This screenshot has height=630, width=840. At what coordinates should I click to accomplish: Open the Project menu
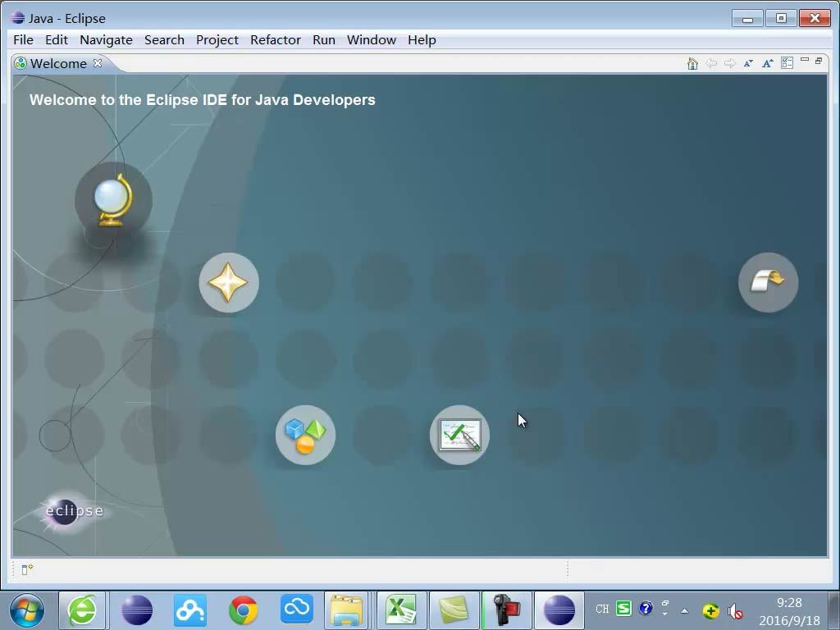[217, 40]
